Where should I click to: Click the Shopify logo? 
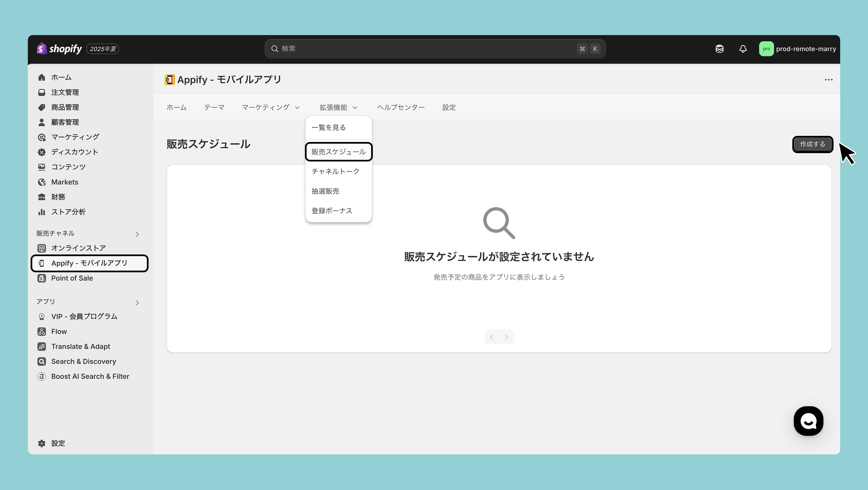(59, 49)
